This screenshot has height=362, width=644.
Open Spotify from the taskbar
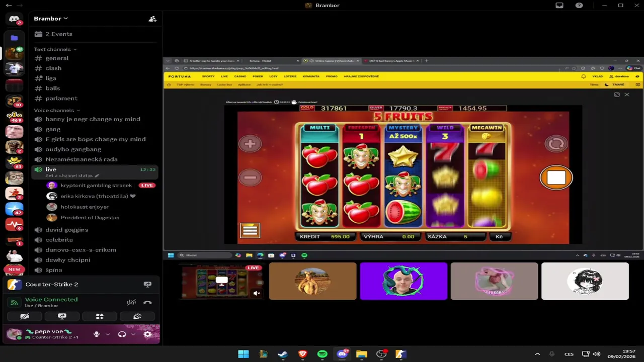(322, 354)
